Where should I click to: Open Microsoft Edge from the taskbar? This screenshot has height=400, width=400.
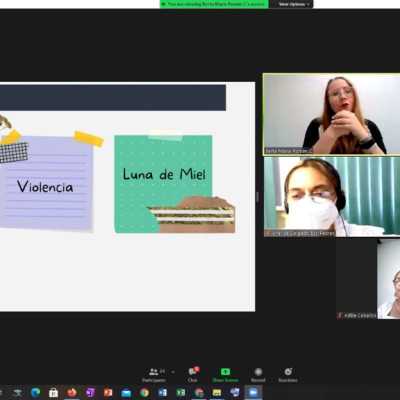(36, 393)
